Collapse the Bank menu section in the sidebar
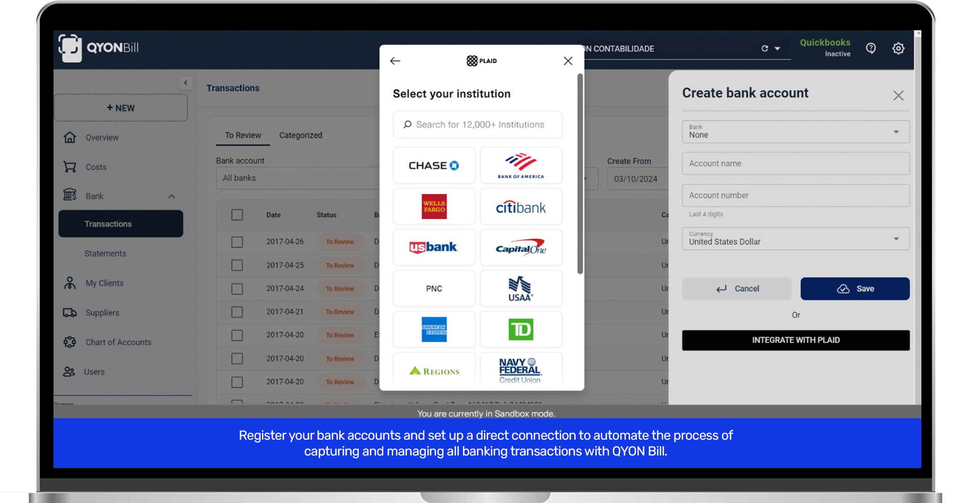This screenshot has height=503, width=980. tap(172, 196)
